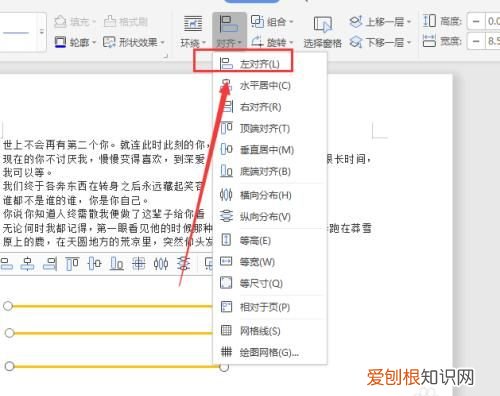Open the 选择窗格 selection pane
The width and height of the screenshot is (500, 396).
(322, 32)
